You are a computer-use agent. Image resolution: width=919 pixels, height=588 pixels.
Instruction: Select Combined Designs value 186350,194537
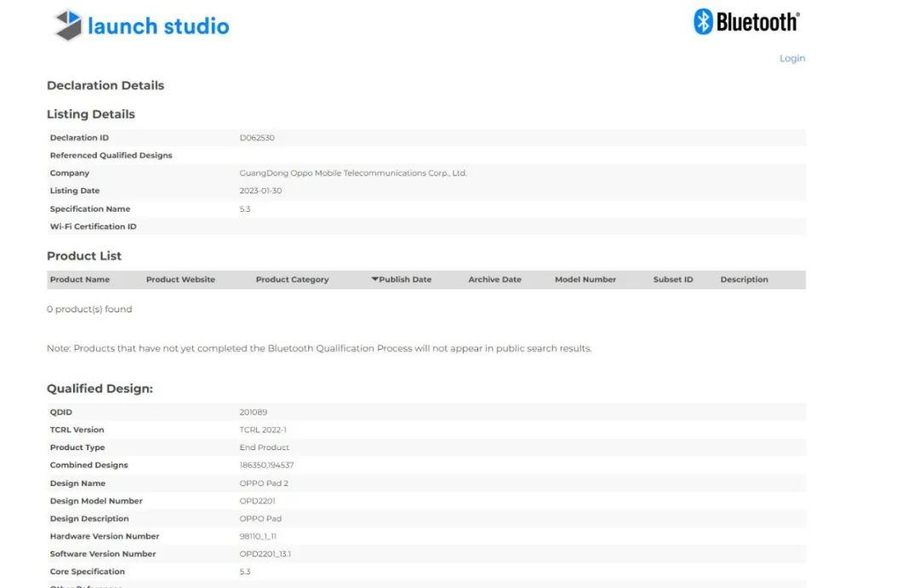click(266, 465)
